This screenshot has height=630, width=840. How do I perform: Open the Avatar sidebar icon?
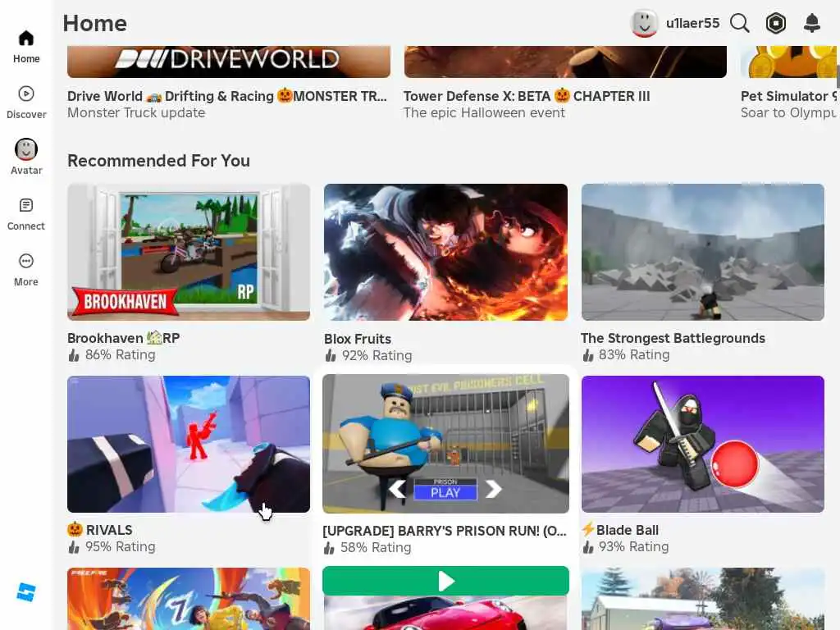point(25,149)
